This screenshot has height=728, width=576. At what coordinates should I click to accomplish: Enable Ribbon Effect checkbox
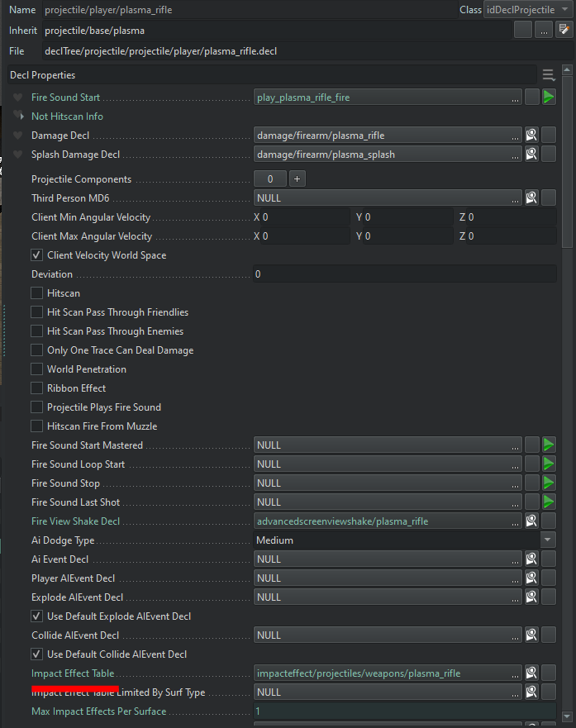[x=36, y=388]
